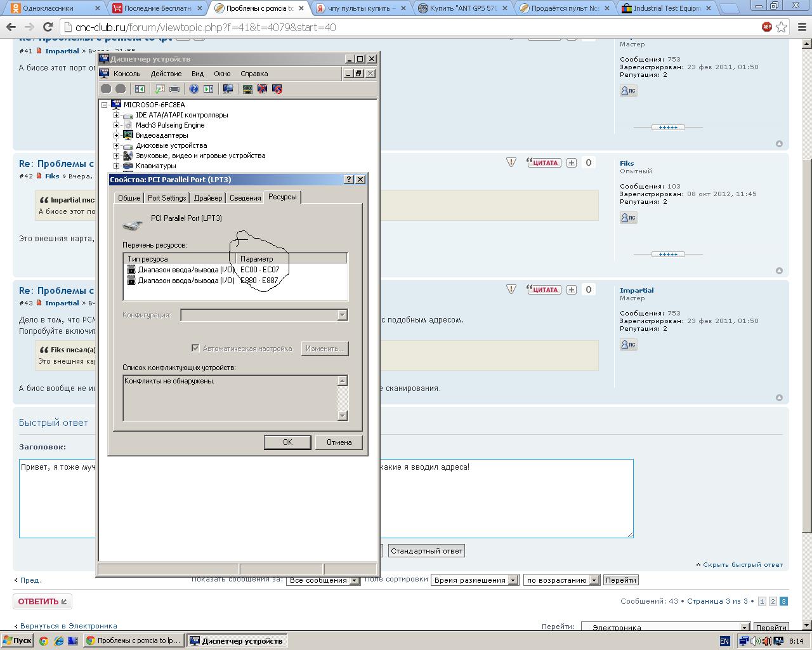The width and height of the screenshot is (812, 650).
Task: Click the Пуск start button
Action: [x=17, y=641]
